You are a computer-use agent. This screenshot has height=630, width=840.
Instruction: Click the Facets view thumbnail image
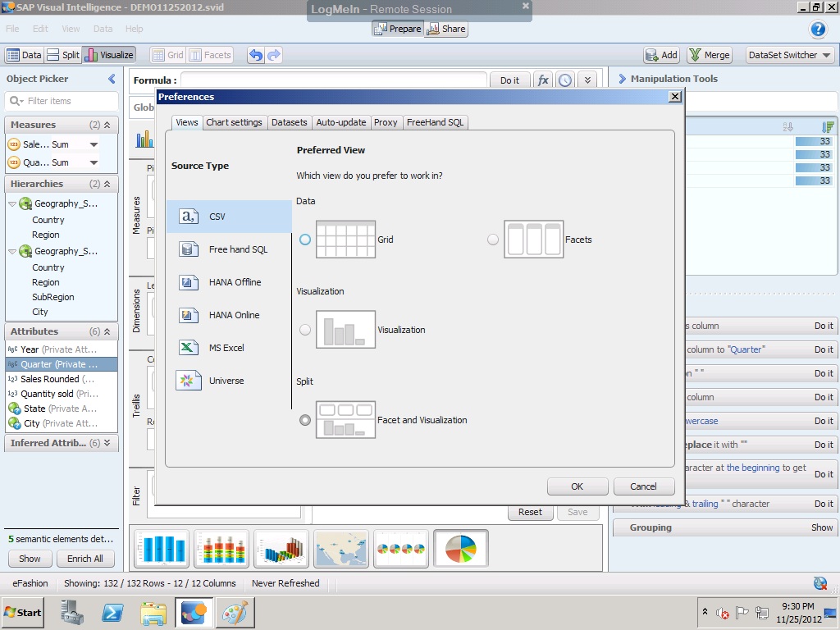533,240
